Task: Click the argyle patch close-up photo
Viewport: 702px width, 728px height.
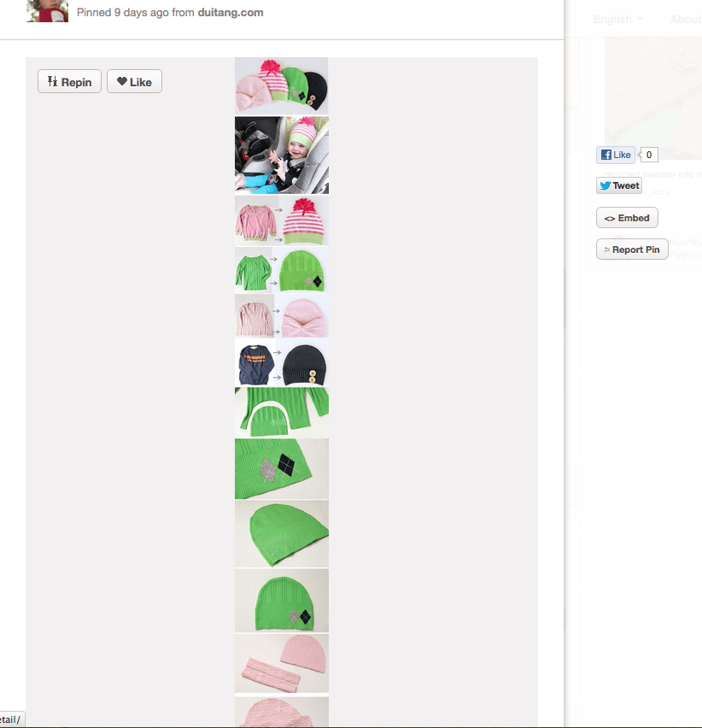Action: [x=282, y=469]
